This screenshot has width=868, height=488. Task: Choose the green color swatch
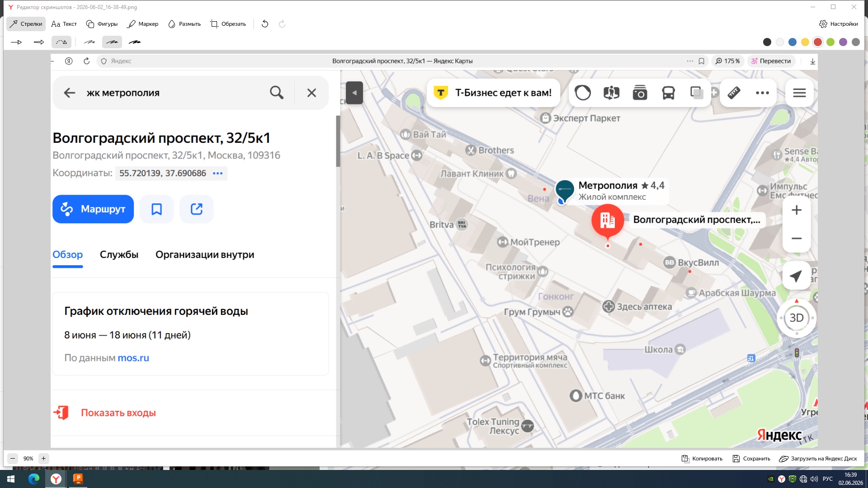(x=830, y=42)
